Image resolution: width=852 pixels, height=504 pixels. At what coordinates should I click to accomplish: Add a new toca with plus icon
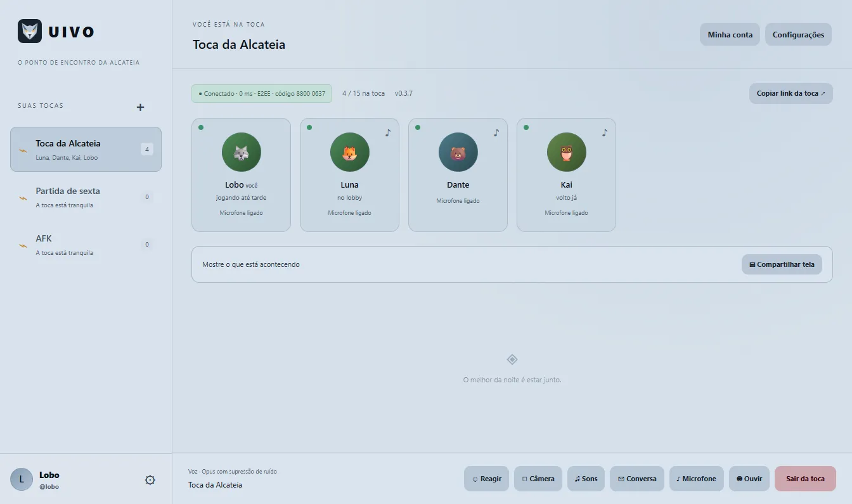pyautogui.click(x=141, y=107)
